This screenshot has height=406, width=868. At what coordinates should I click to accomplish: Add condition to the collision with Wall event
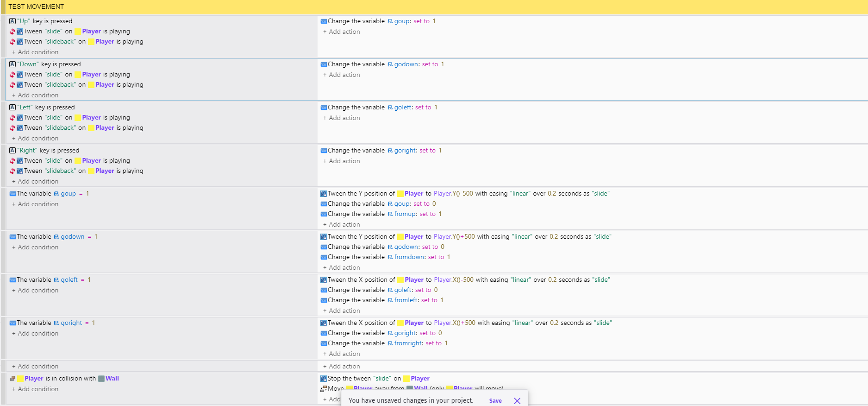tap(35, 389)
